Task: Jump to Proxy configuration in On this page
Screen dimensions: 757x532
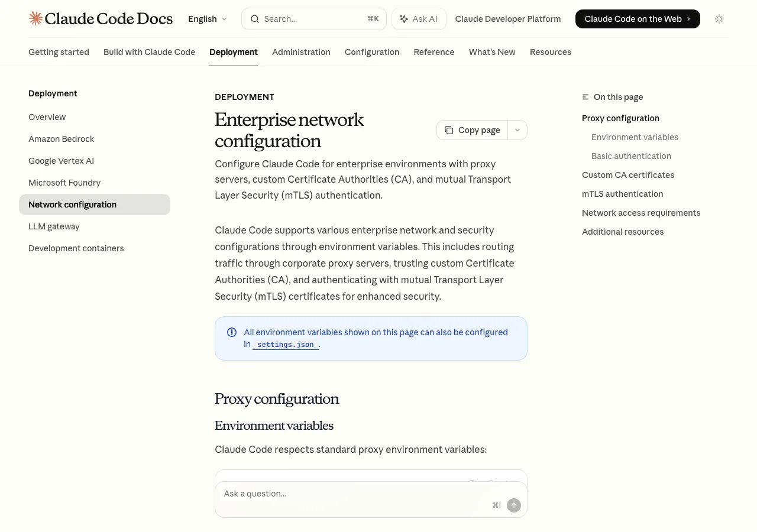Action: point(620,118)
